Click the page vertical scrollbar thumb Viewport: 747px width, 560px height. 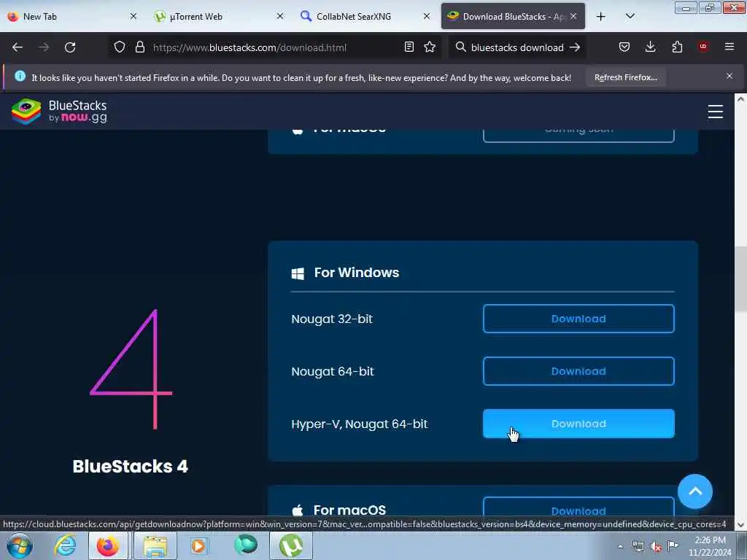(740, 279)
